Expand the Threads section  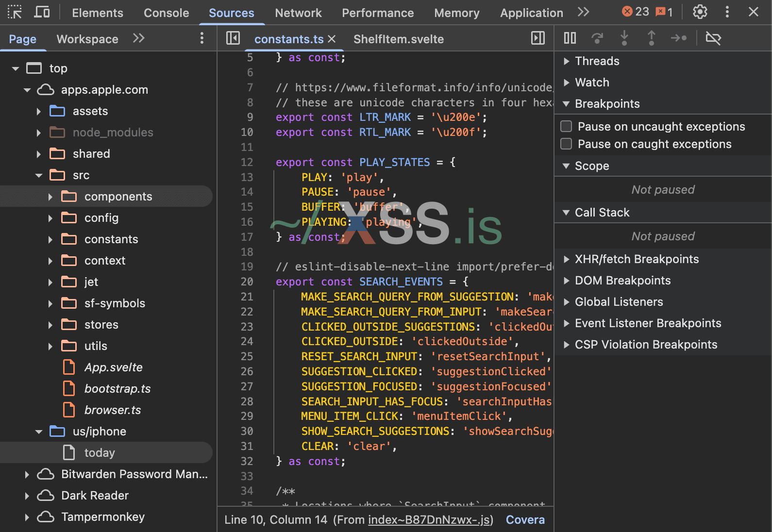pos(566,61)
